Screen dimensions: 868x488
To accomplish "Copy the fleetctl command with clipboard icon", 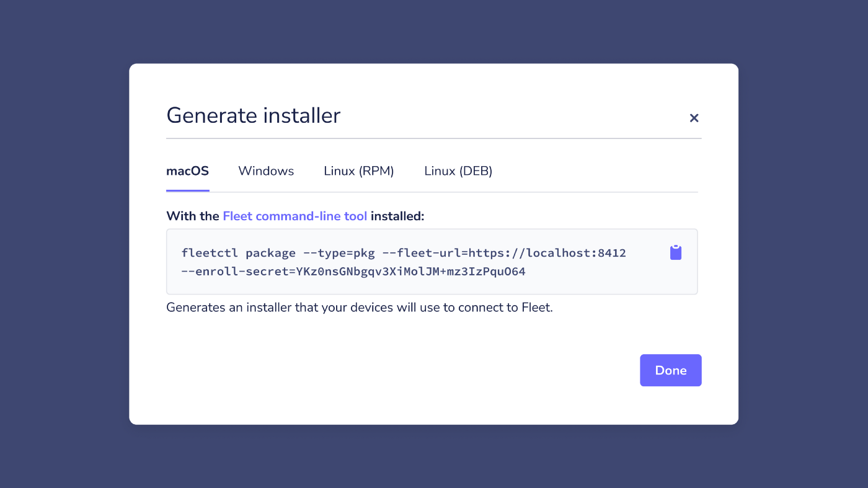I will pos(676,252).
